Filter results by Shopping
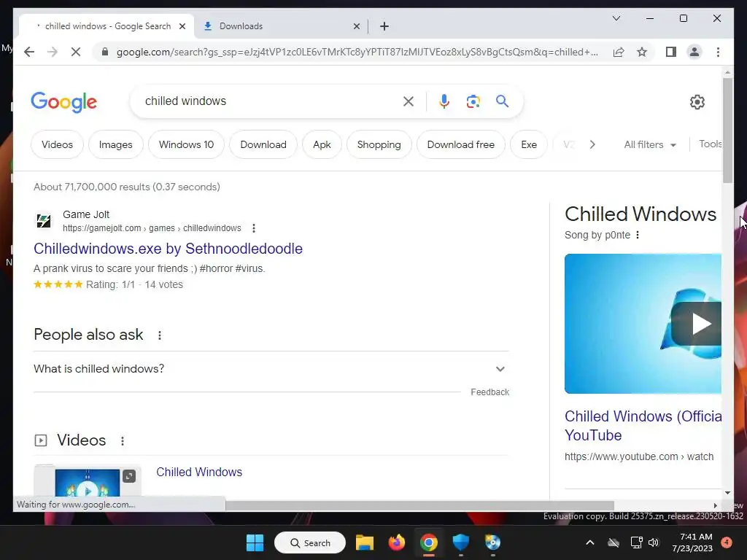The width and height of the screenshot is (747, 560). click(379, 145)
